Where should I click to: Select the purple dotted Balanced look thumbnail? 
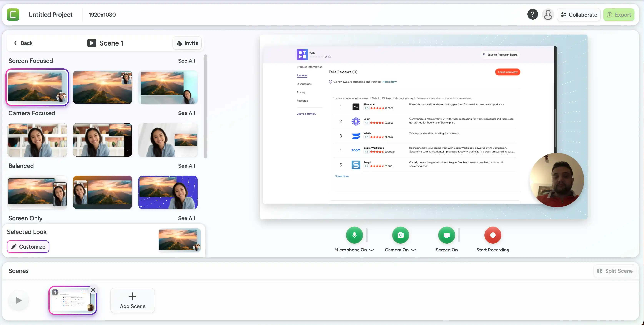168,192
